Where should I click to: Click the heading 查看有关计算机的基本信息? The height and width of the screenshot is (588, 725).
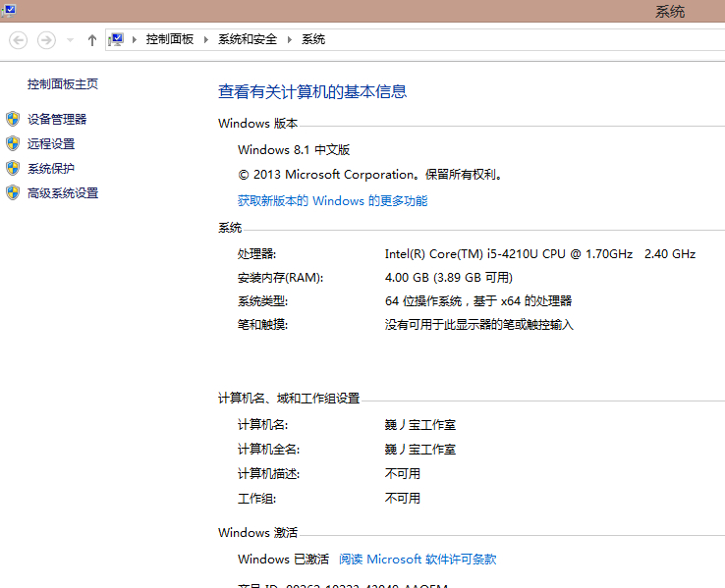312,91
